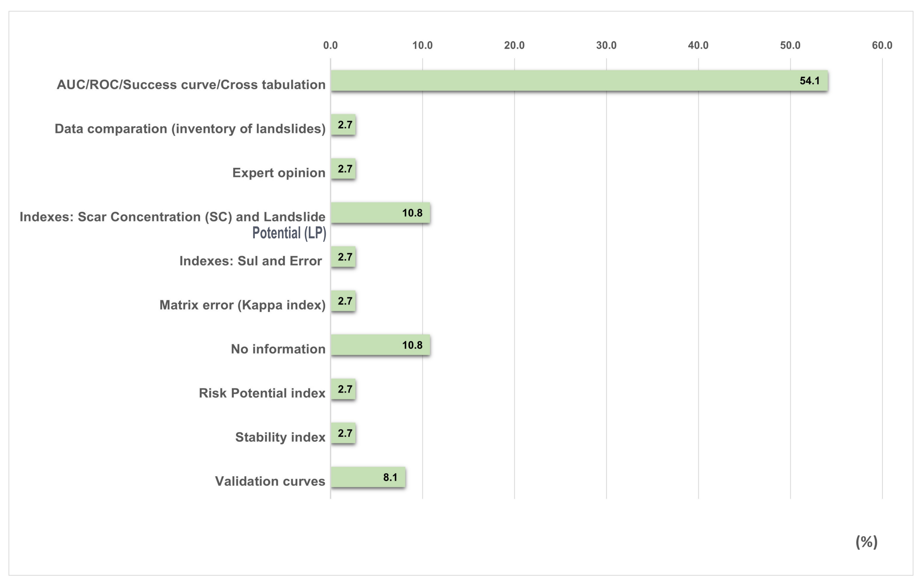Click the Matrix error Kappa index bar
Viewport: 924px width, 586px height.
point(343,301)
